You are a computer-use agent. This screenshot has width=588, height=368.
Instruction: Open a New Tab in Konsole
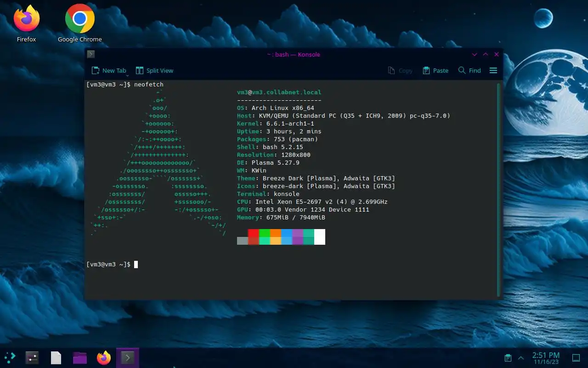[x=109, y=70]
